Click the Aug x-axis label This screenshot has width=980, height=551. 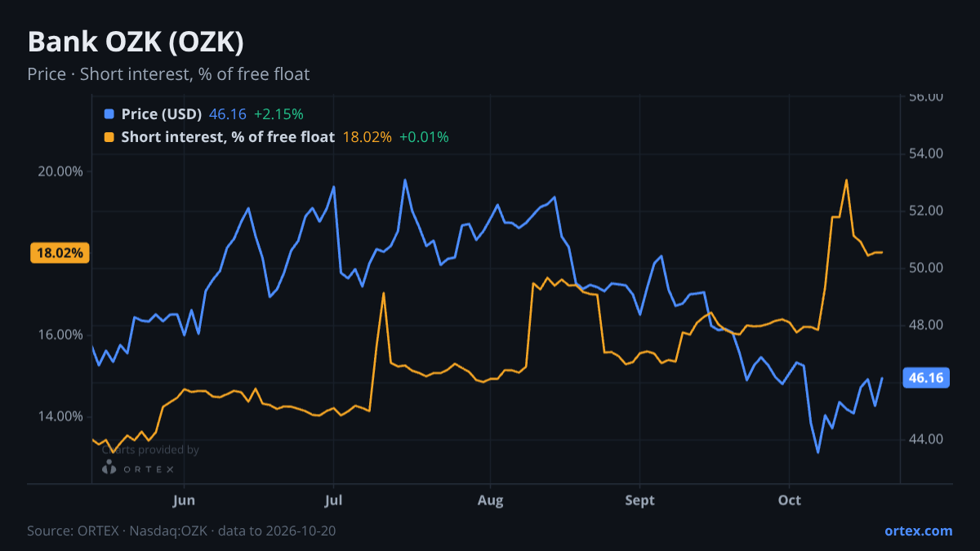click(x=490, y=500)
